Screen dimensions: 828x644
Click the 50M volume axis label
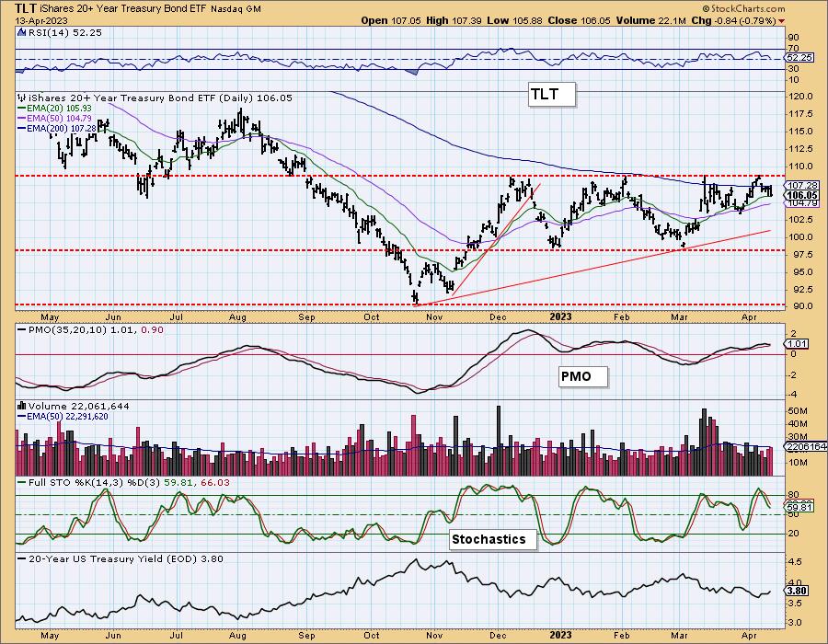point(798,410)
